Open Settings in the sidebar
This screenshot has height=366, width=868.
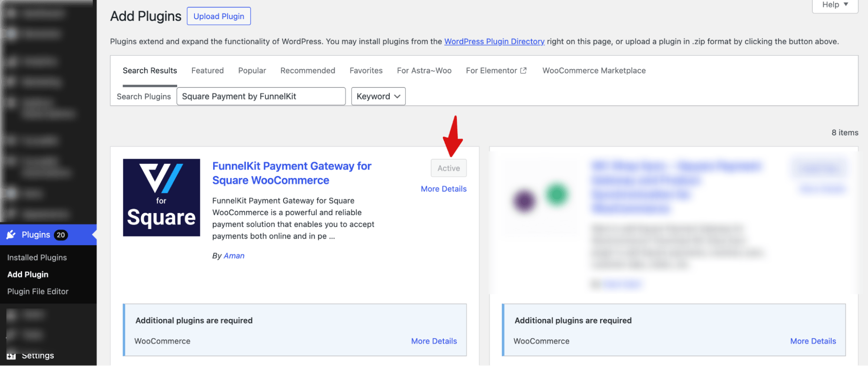[x=38, y=356]
